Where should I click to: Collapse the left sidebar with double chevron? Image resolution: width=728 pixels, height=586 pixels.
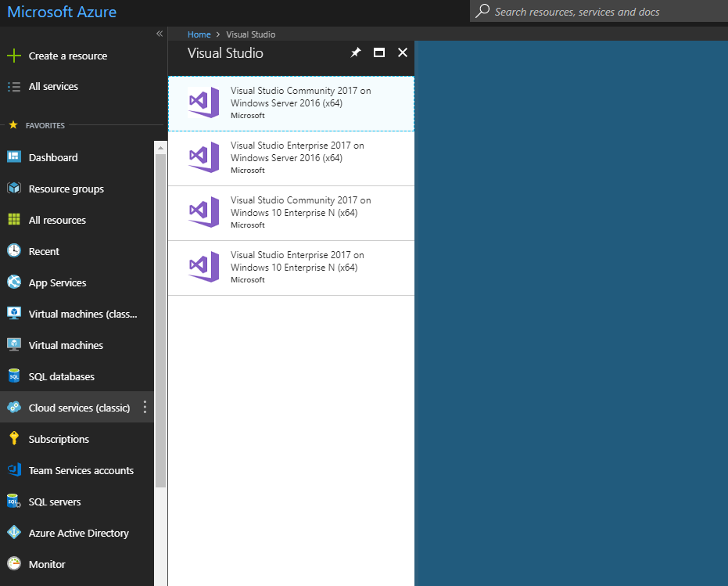tap(160, 34)
